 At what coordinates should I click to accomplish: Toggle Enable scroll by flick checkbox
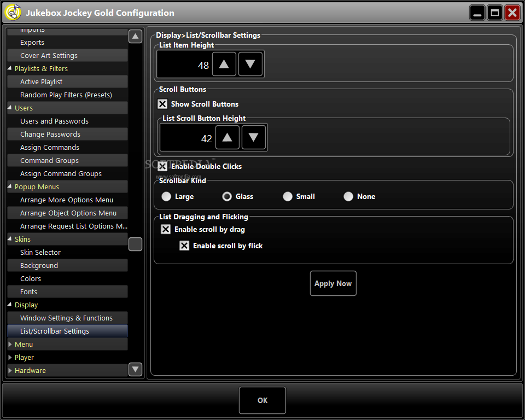pos(184,246)
